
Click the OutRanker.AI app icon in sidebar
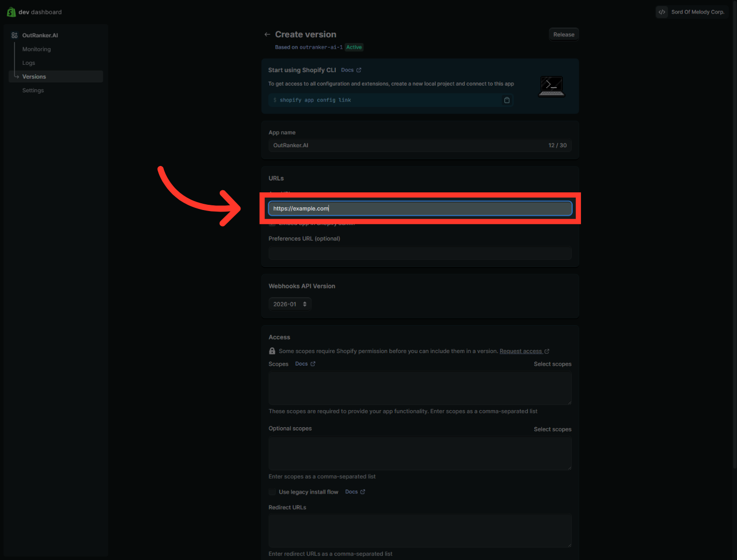(x=15, y=35)
